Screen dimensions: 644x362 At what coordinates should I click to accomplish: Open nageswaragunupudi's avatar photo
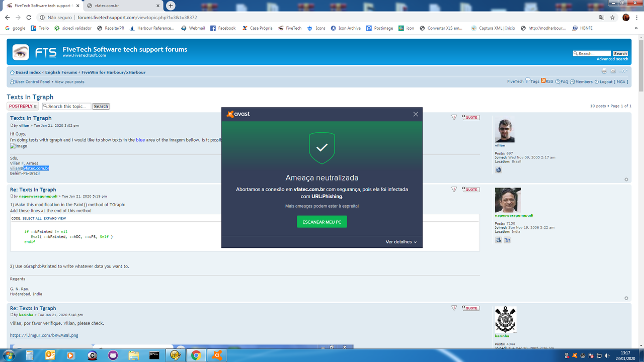(x=508, y=200)
